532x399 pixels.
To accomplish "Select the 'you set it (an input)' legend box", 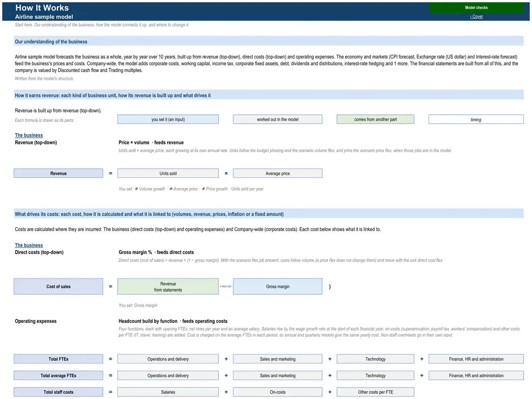I will coord(168,119).
